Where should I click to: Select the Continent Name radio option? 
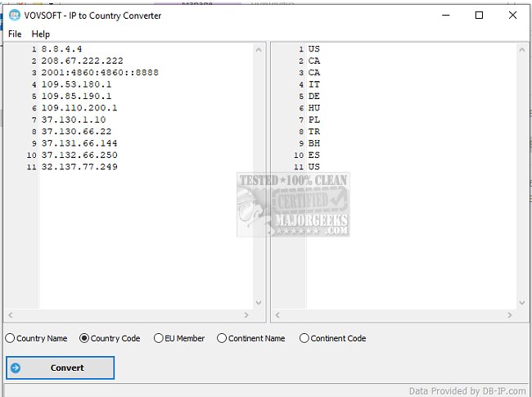click(x=222, y=338)
